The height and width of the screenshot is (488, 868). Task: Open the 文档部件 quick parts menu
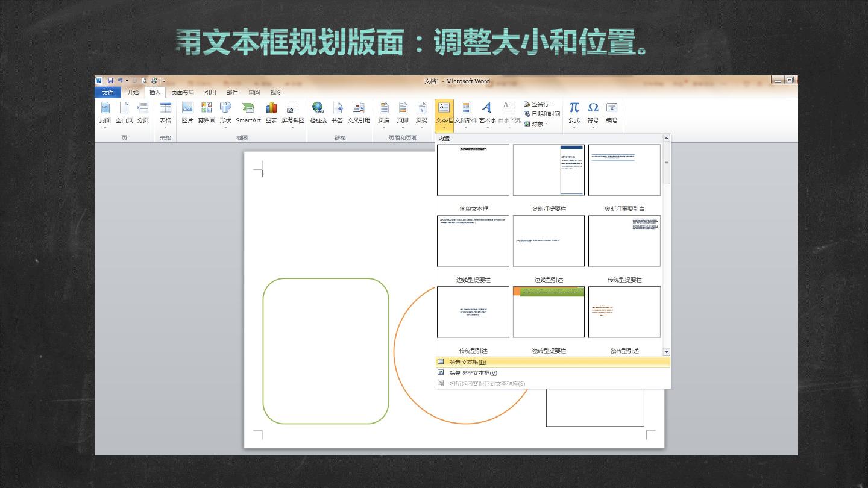pyautogui.click(x=466, y=113)
